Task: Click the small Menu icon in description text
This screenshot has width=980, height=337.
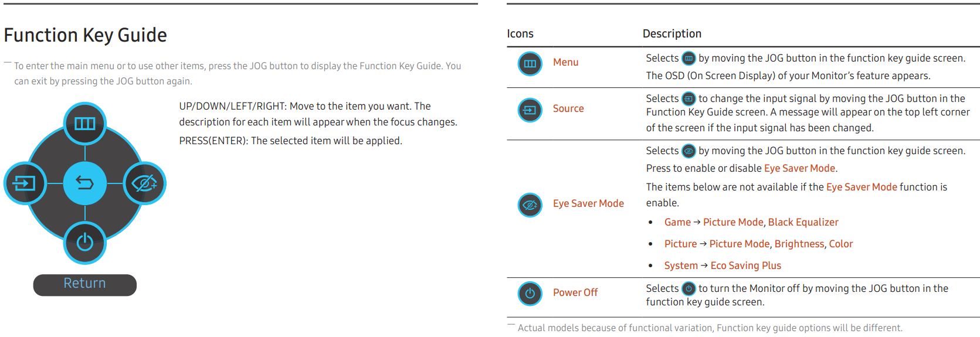Action: pyautogui.click(x=689, y=58)
